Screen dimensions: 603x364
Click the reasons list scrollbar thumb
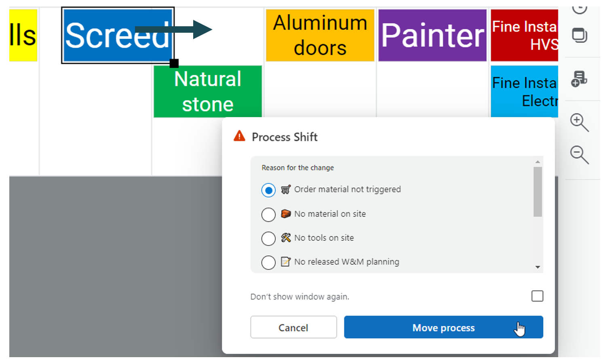(538, 192)
